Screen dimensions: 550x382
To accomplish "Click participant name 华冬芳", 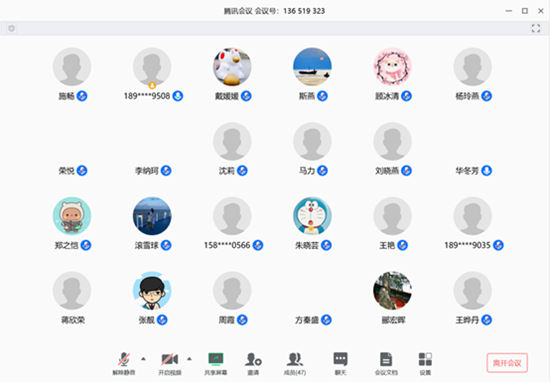I will point(467,171).
